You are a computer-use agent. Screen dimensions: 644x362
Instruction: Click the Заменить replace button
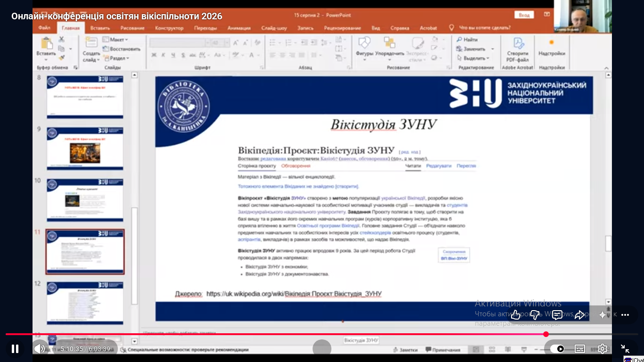[x=471, y=49]
